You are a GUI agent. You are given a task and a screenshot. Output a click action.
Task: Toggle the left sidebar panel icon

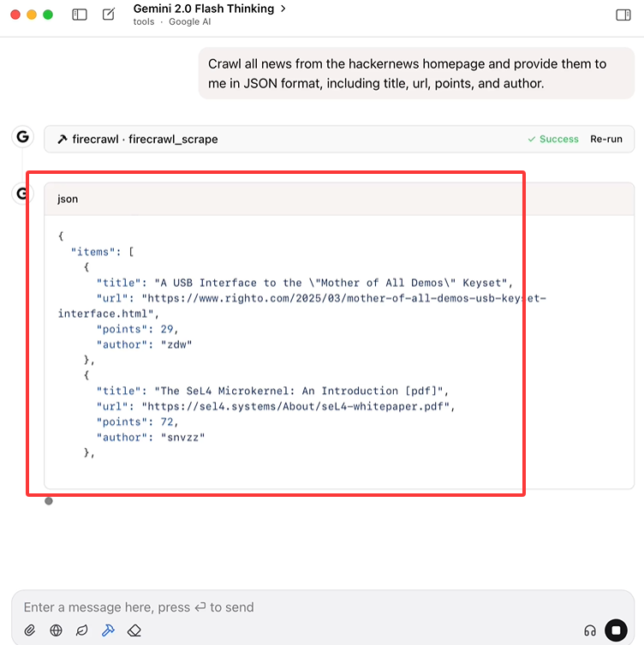click(80, 15)
